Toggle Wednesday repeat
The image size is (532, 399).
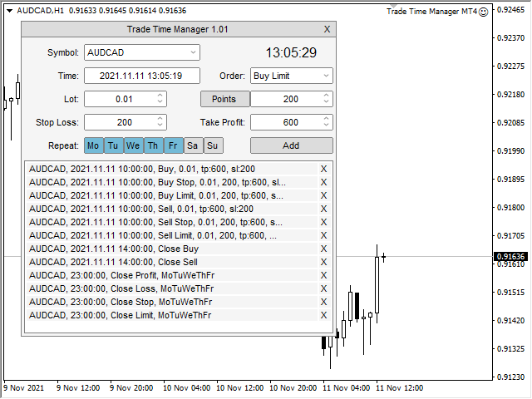(x=133, y=145)
